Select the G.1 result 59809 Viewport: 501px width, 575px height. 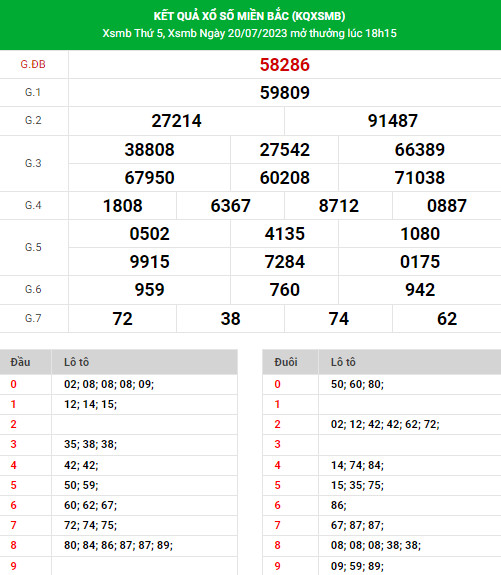coord(285,92)
